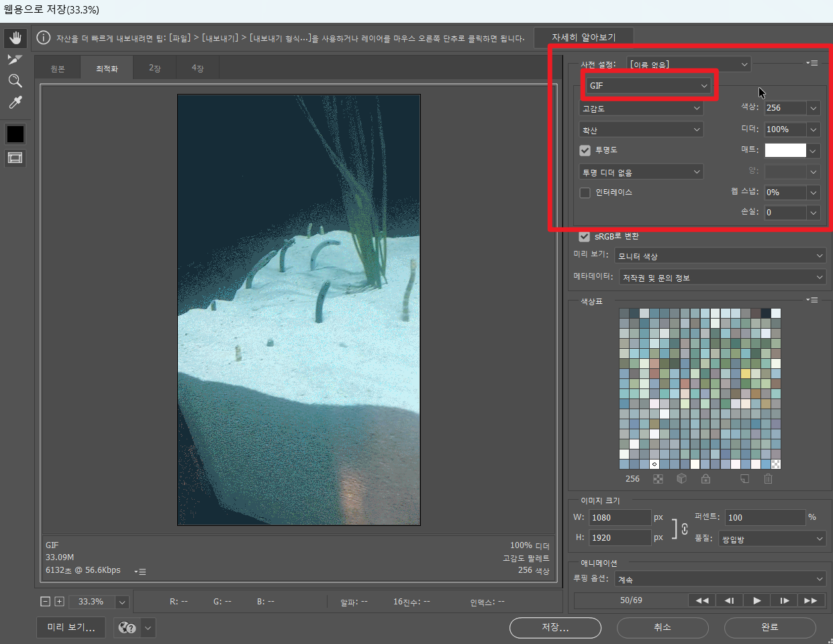833x644 pixels.
Task: Expand the 루핑 옵션 dropdown
Action: (720, 579)
